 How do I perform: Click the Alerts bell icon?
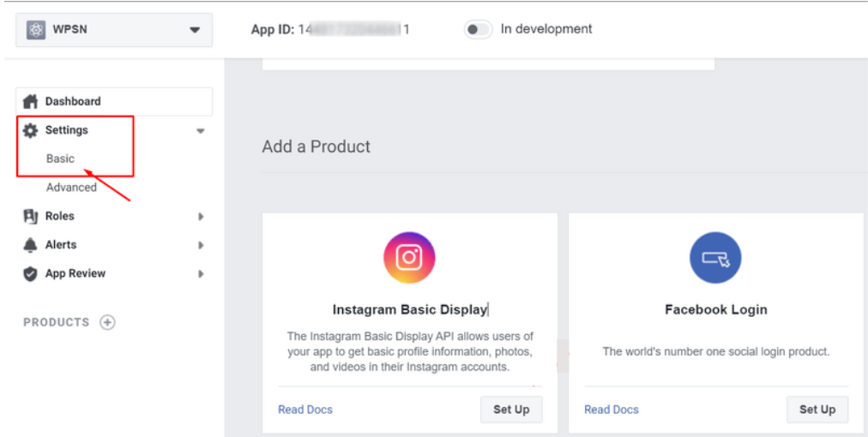coord(31,245)
